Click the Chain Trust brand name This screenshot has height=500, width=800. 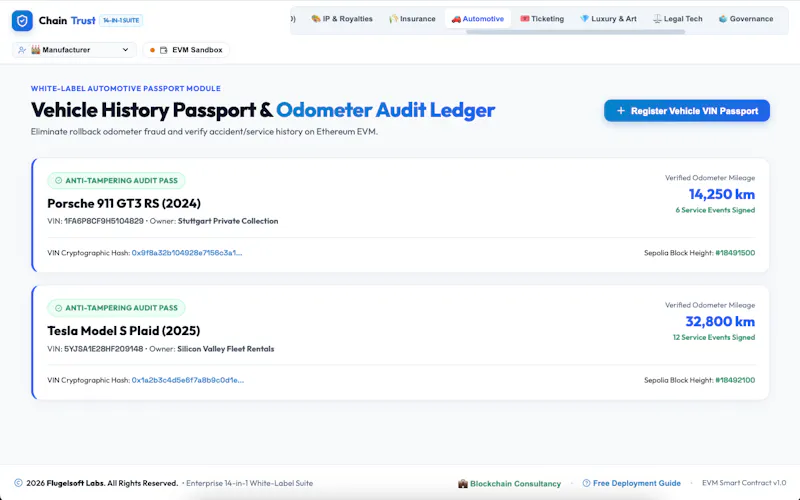click(67, 21)
